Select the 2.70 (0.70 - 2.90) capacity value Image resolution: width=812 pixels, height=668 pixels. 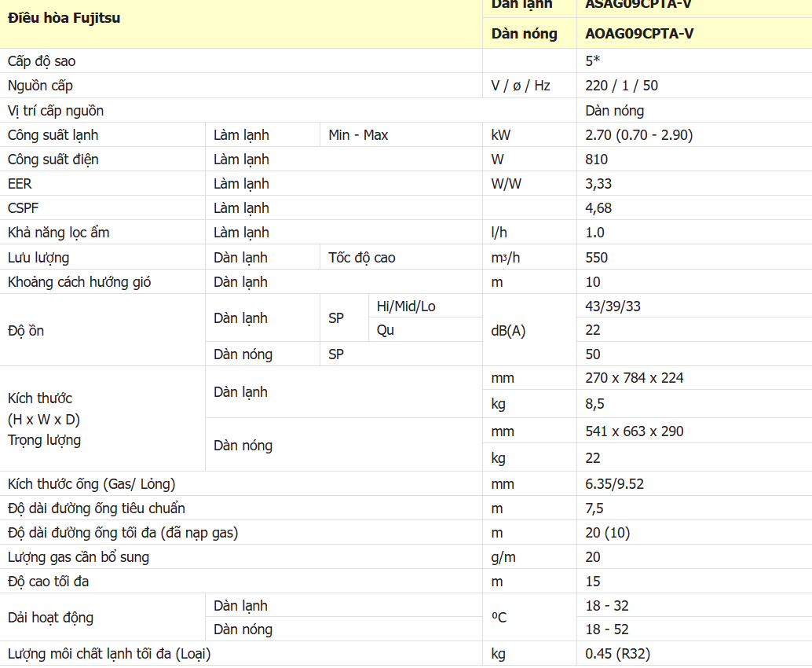coord(639,135)
